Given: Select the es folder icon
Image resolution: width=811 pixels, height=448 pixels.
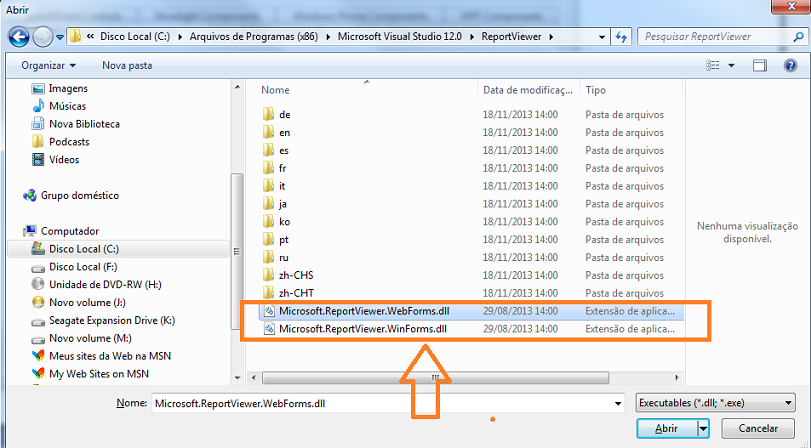Looking at the screenshot, I should (268, 151).
